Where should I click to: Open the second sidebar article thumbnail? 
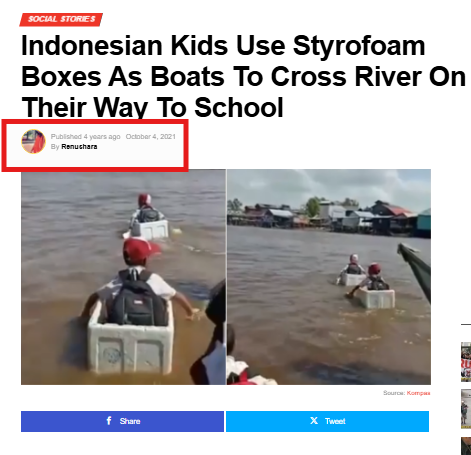(466, 409)
